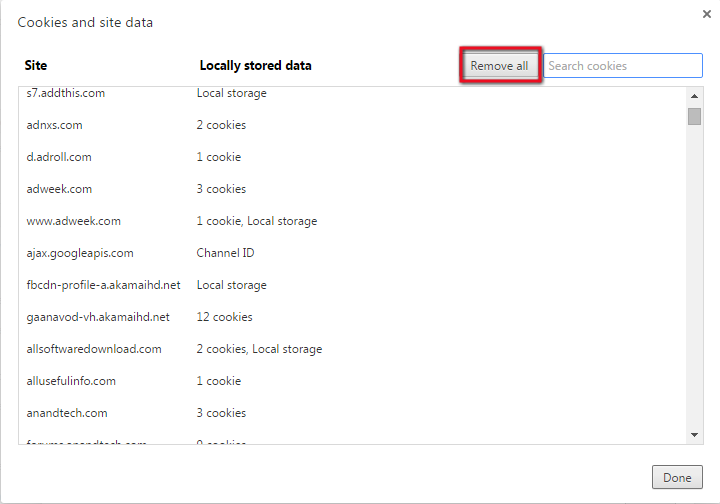Screen dimensions: 720x504
Task: Select the adnxs.com entry with 2 cookies
Action: pyautogui.click(x=55, y=125)
